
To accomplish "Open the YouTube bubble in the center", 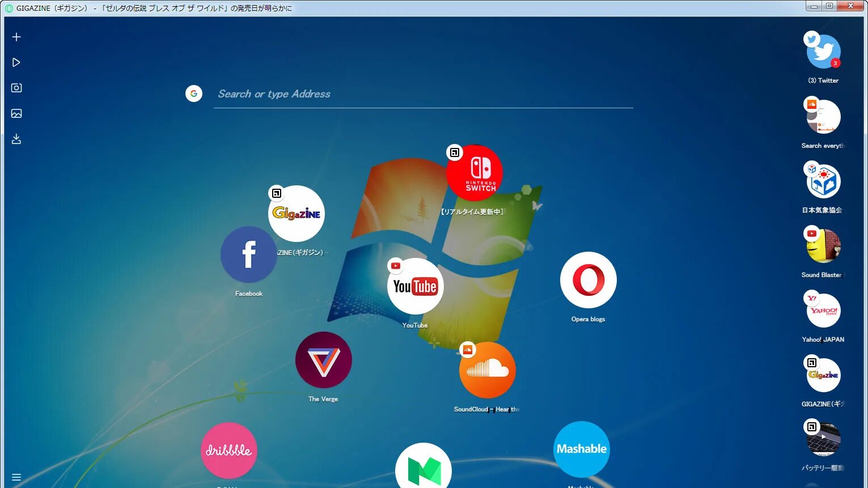I will [416, 286].
